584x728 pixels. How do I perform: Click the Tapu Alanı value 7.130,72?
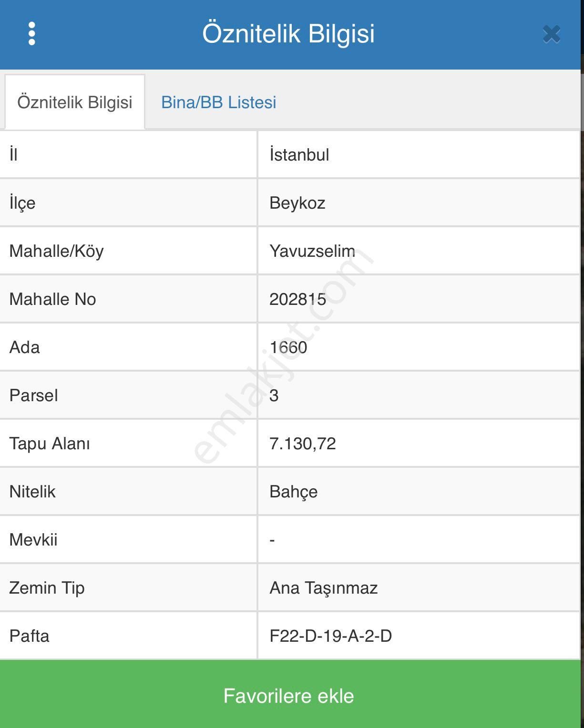[x=303, y=444]
